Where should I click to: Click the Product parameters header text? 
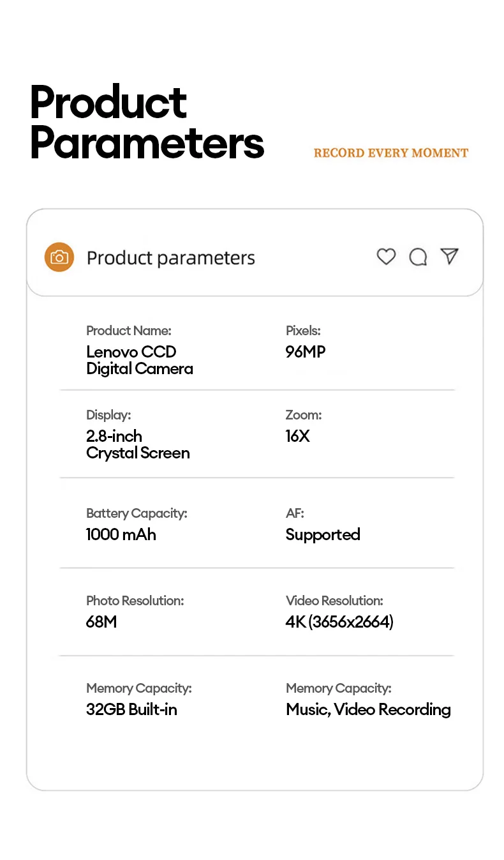[x=170, y=258]
